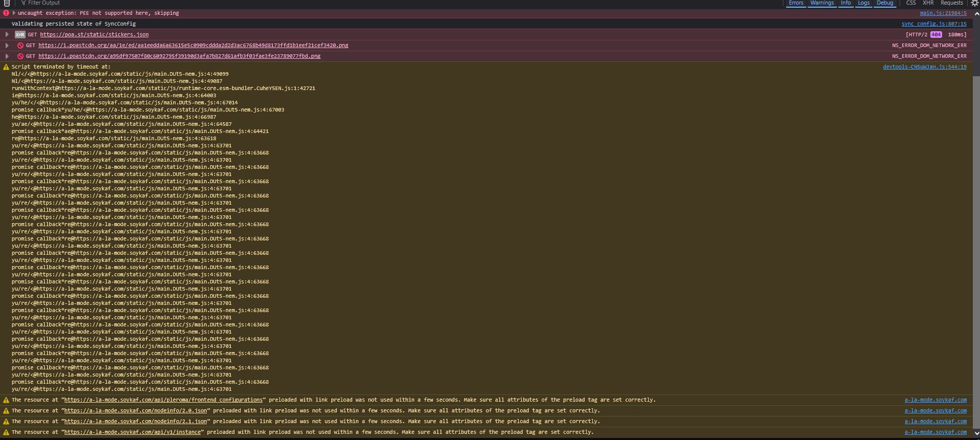Viewport: 980px width, 440px height.
Task: Click warning icon on nodeinfo/2.0.json preload message
Action: click(x=6, y=411)
